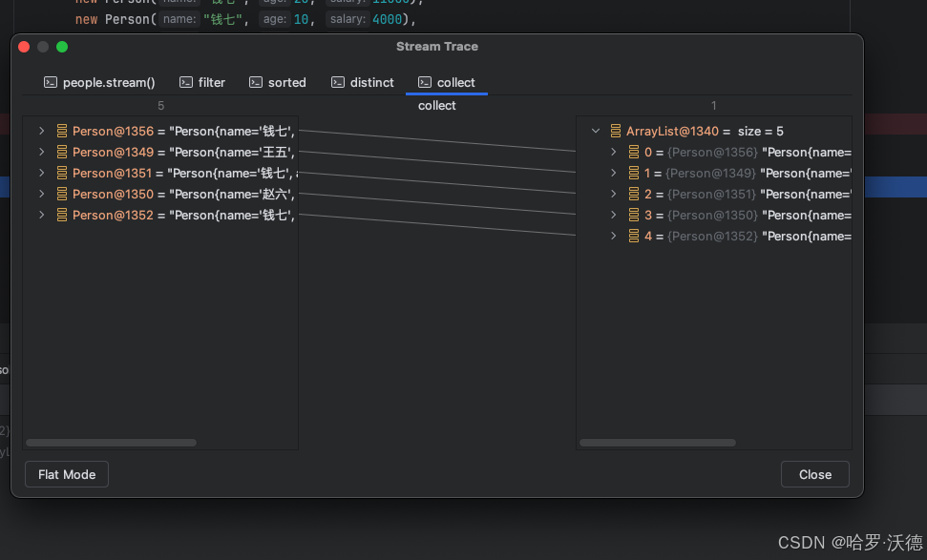Image resolution: width=927 pixels, height=560 pixels.
Task: Click the distinct operation icon on the distinct tab
Action: click(x=338, y=82)
